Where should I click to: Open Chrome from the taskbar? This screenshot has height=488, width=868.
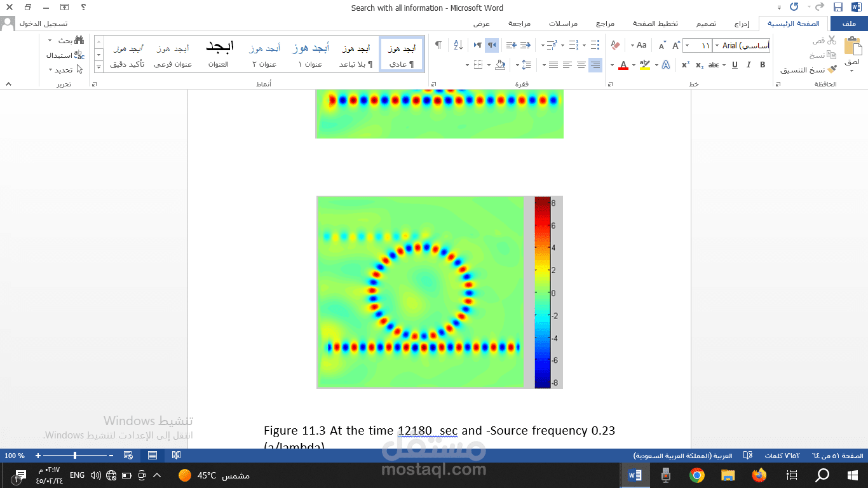click(697, 475)
